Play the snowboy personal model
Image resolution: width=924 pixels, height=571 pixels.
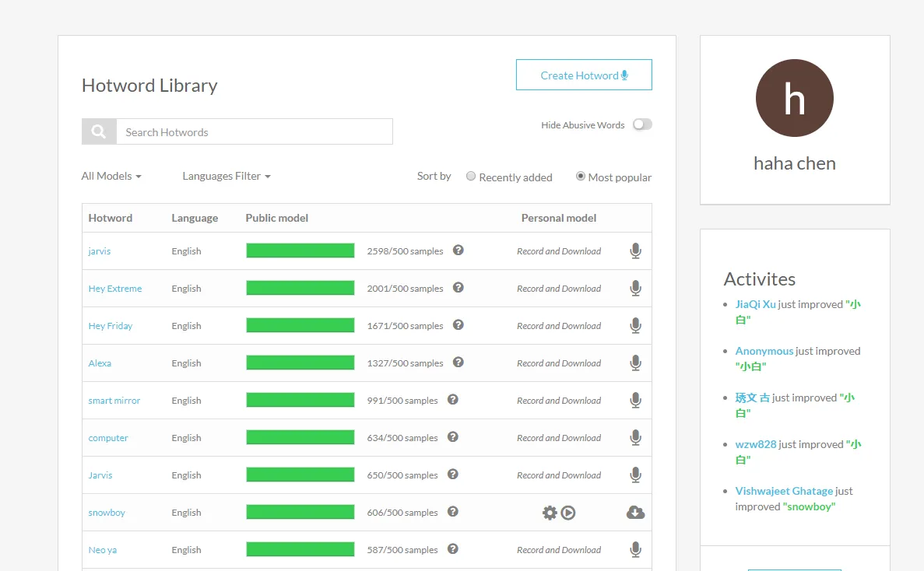568,513
